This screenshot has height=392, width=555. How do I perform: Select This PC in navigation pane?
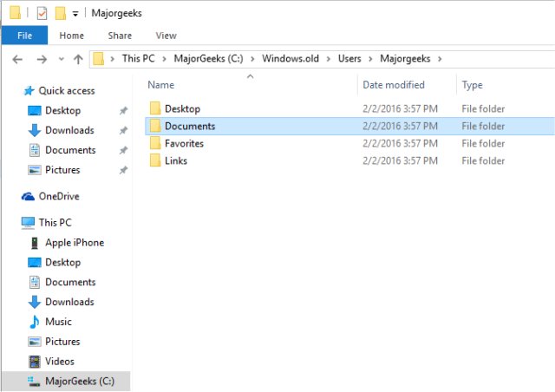(x=55, y=222)
